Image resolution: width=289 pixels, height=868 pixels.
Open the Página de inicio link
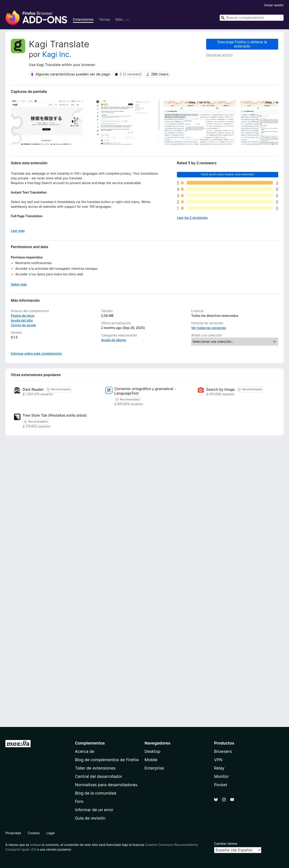coord(23,316)
